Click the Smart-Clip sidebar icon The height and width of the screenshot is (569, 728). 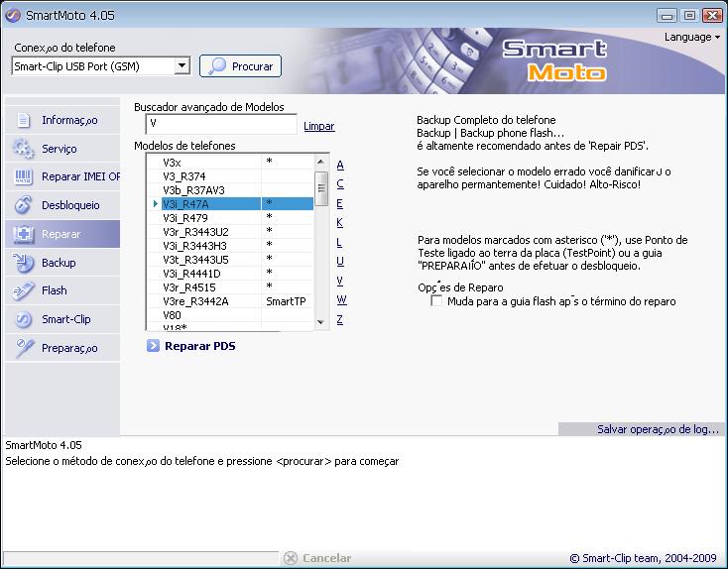(23, 319)
